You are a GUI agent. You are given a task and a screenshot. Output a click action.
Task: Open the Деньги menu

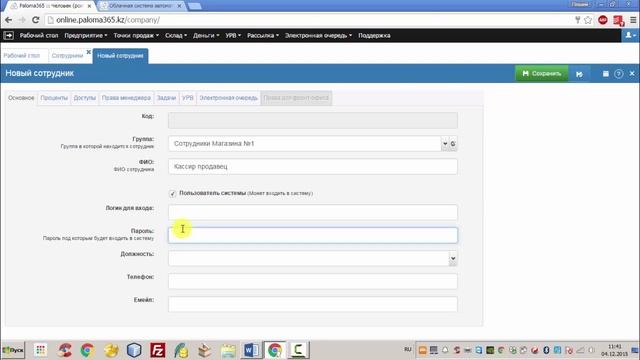(x=206, y=36)
